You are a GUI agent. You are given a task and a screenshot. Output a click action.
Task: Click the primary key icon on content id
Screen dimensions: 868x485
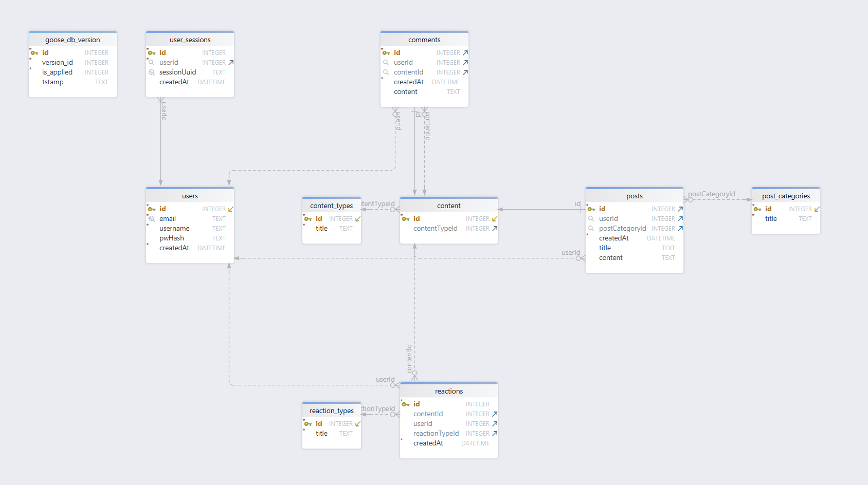[407, 218]
